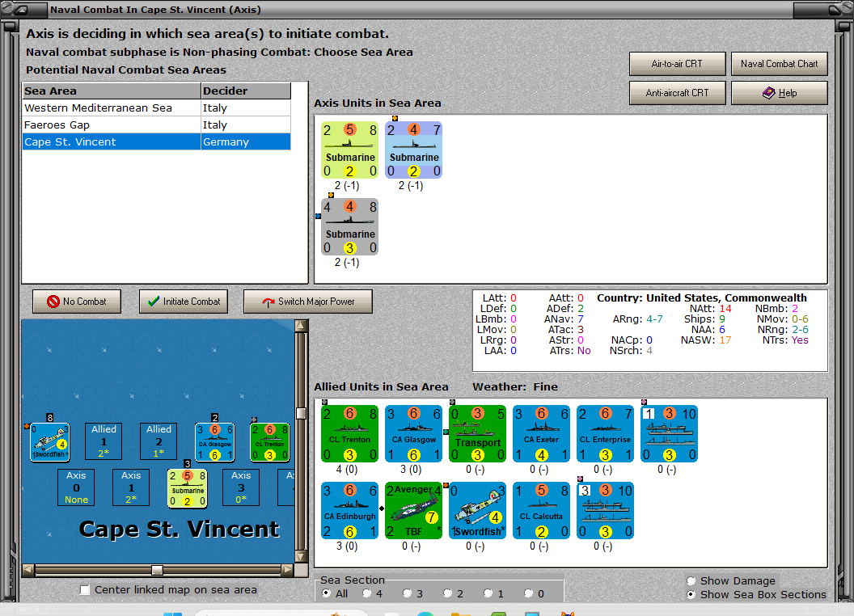The width and height of the screenshot is (854, 616).
Task: Click the map's left scroll arrow
Action: (x=28, y=570)
